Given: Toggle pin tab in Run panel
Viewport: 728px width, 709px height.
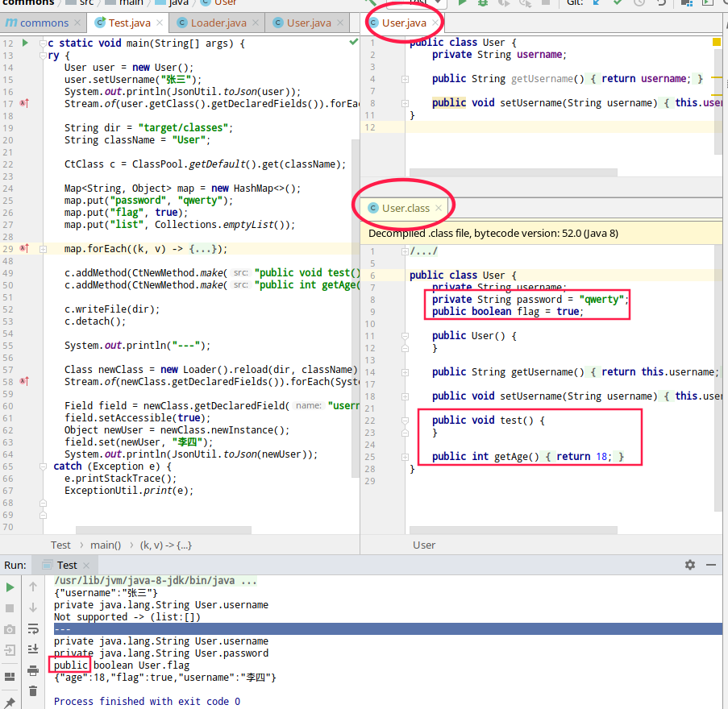Looking at the screenshot, I should [10, 703].
